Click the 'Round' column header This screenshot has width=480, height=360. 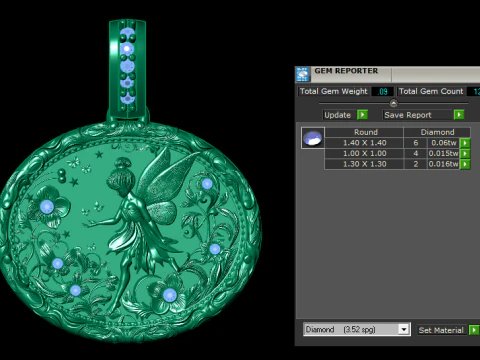364,132
